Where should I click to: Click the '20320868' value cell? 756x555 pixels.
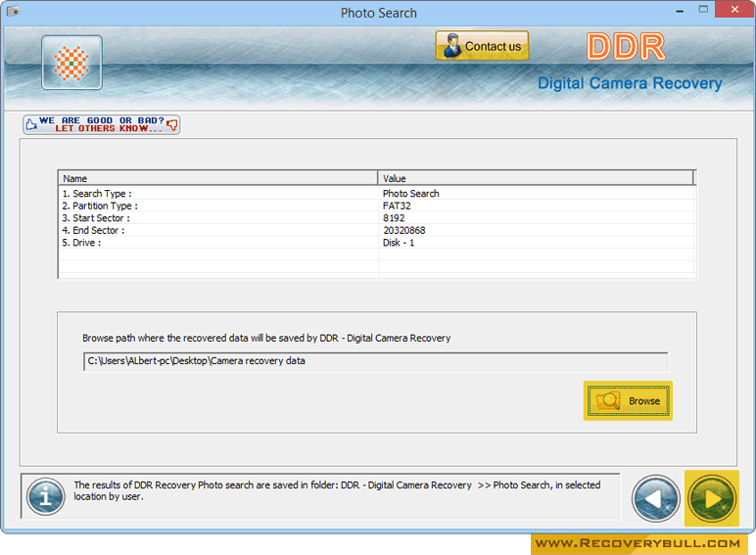coord(404,230)
